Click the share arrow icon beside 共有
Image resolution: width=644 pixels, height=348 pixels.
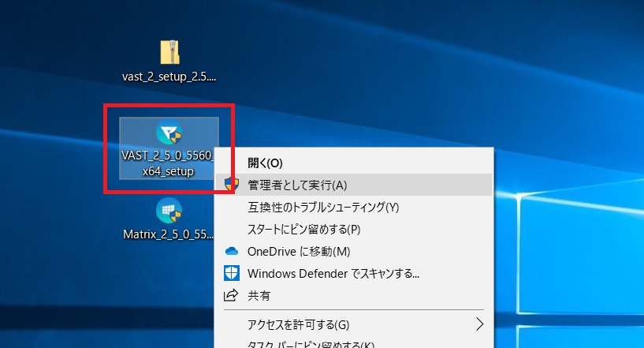(x=231, y=295)
